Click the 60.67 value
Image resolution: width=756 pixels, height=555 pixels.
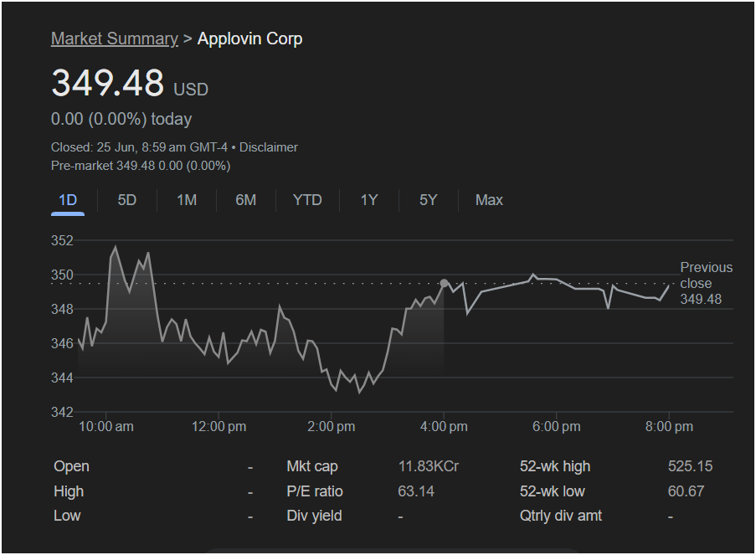pyautogui.click(x=686, y=491)
